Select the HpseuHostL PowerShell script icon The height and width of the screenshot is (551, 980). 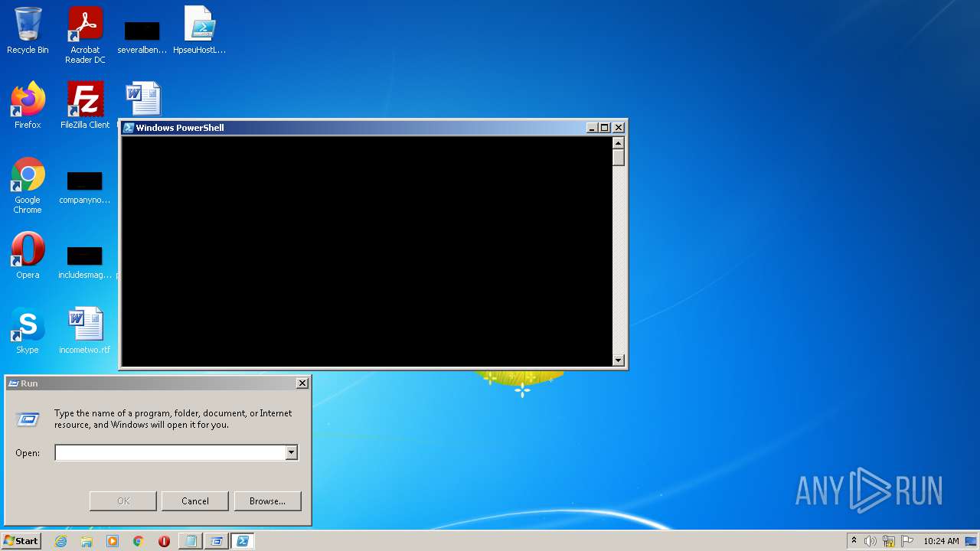tap(199, 31)
